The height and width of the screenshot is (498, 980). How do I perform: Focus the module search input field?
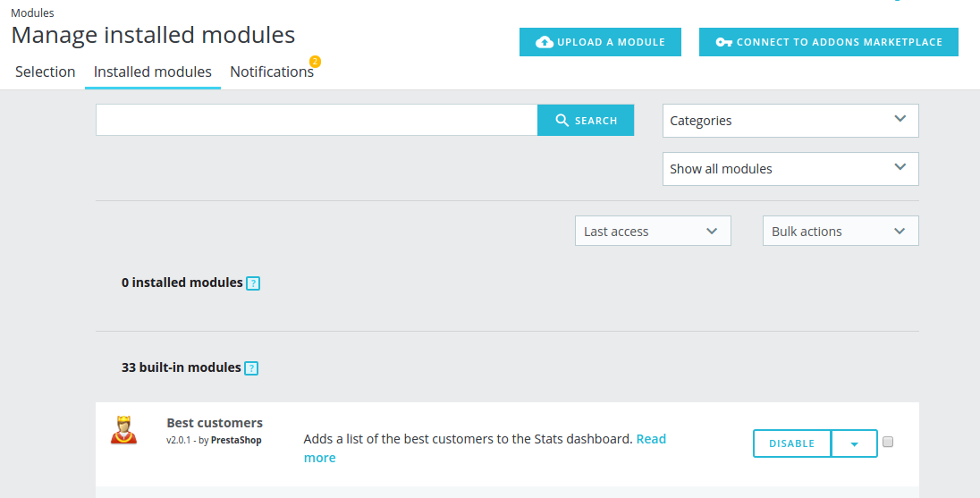pos(317,121)
